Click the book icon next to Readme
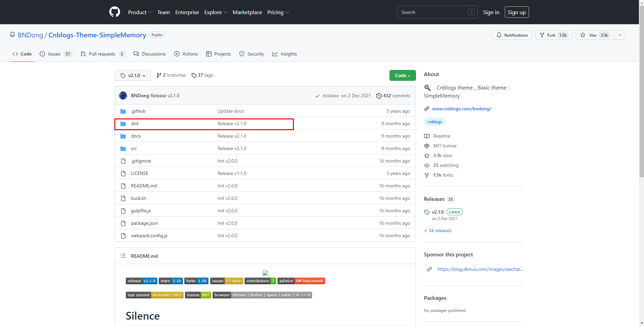644x326 pixels. (x=427, y=136)
